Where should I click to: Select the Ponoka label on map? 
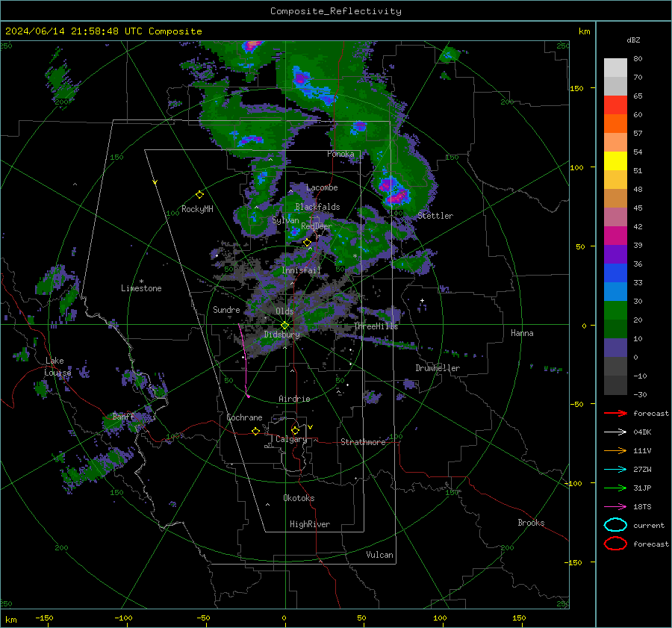coord(340,154)
